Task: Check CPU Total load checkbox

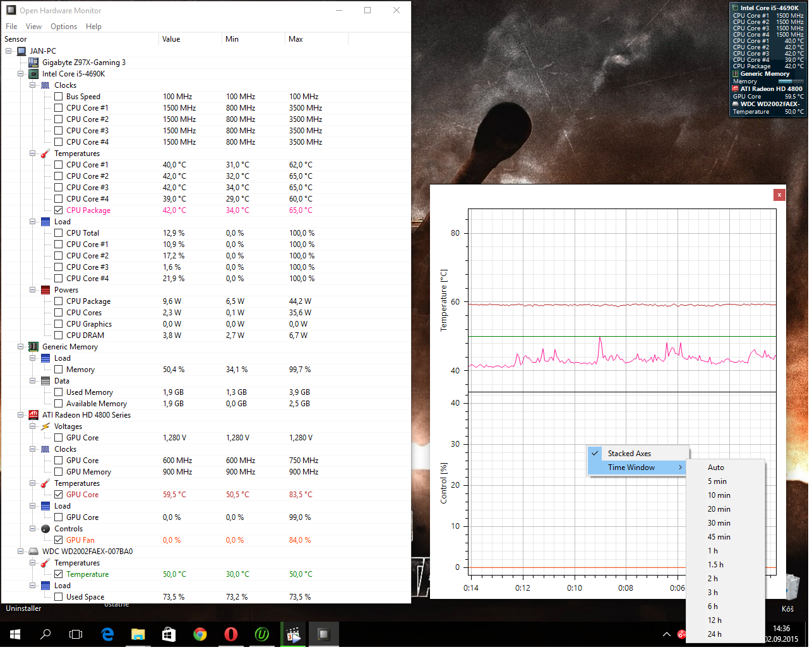Action: tap(58, 233)
